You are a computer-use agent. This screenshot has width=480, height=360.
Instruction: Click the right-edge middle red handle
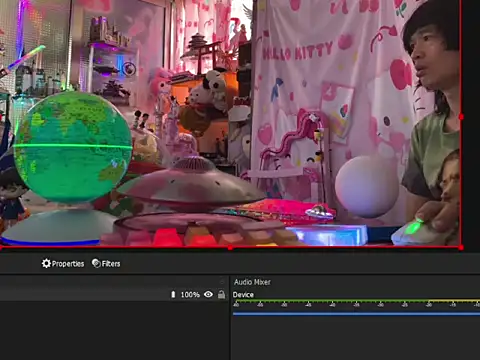click(461, 117)
